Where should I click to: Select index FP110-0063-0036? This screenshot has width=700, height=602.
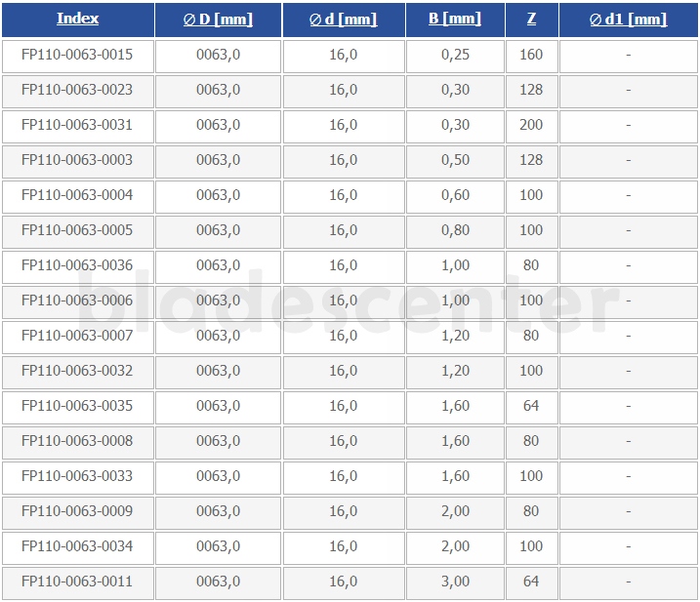pos(77,265)
